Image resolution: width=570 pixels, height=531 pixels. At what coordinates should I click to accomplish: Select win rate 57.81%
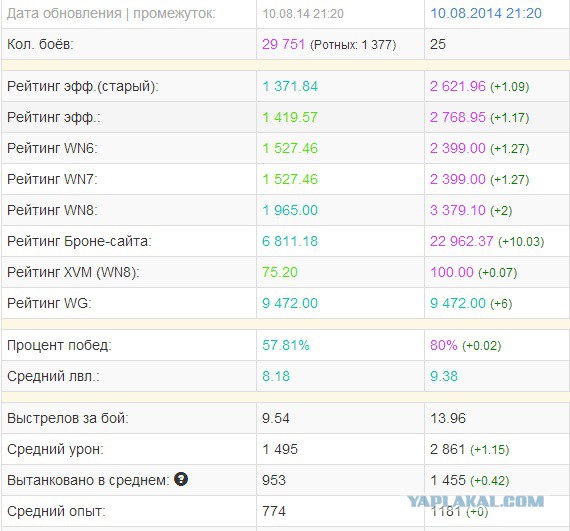(286, 345)
